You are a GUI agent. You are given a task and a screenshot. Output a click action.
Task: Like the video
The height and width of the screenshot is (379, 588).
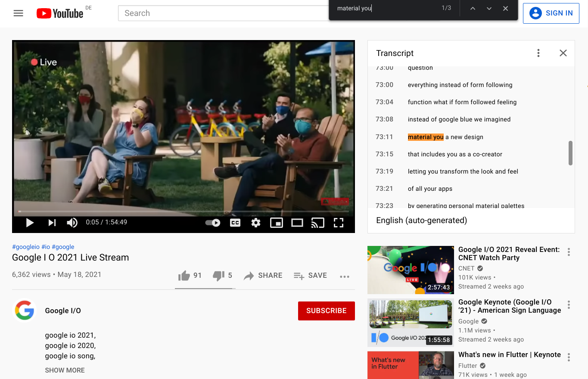[x=184, y=275]
